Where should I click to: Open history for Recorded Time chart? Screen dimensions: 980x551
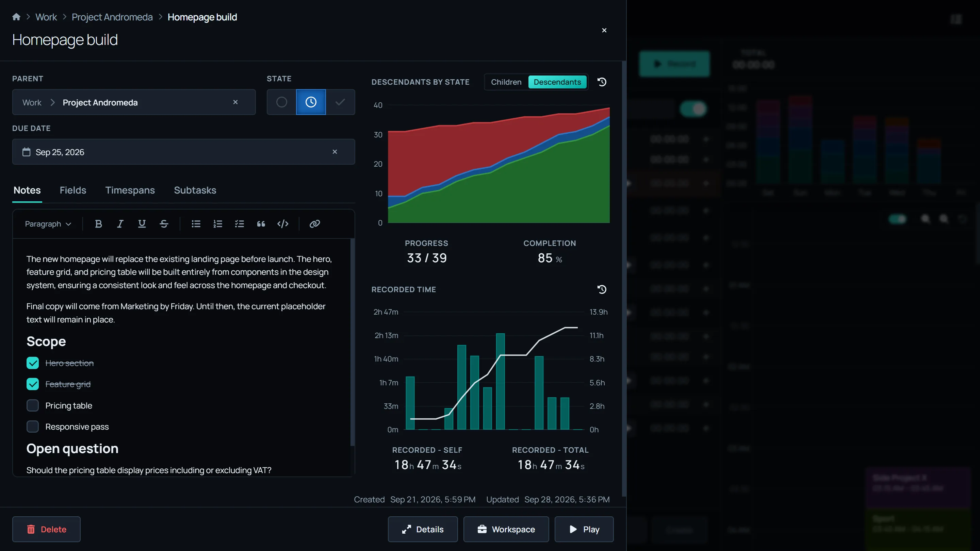[602, 289]
